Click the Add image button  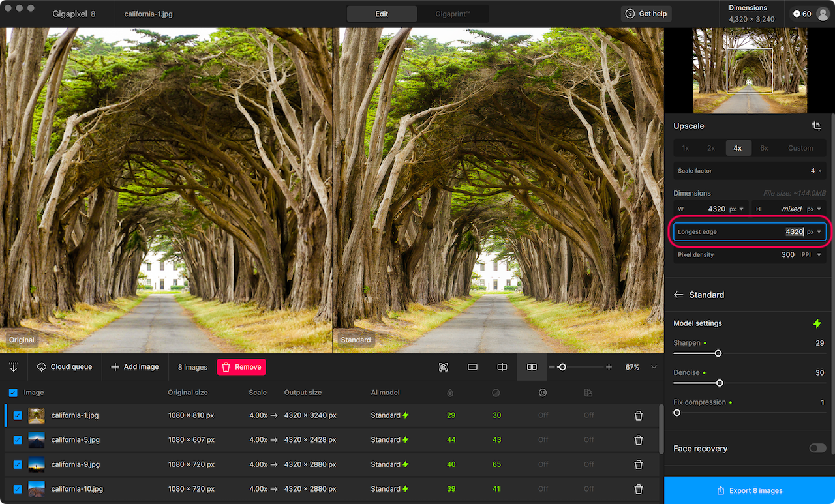135,367
